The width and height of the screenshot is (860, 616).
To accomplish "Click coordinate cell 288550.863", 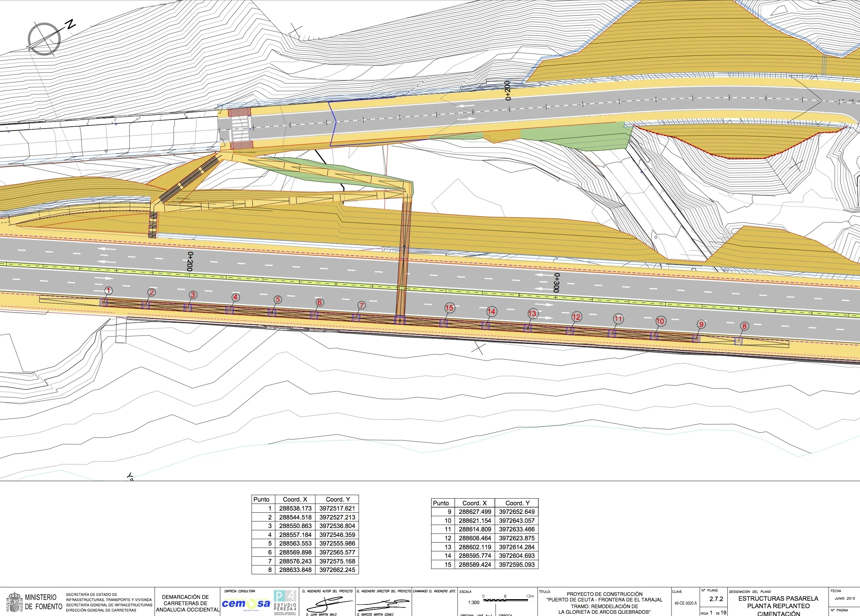I will click(x=295, y=526).
